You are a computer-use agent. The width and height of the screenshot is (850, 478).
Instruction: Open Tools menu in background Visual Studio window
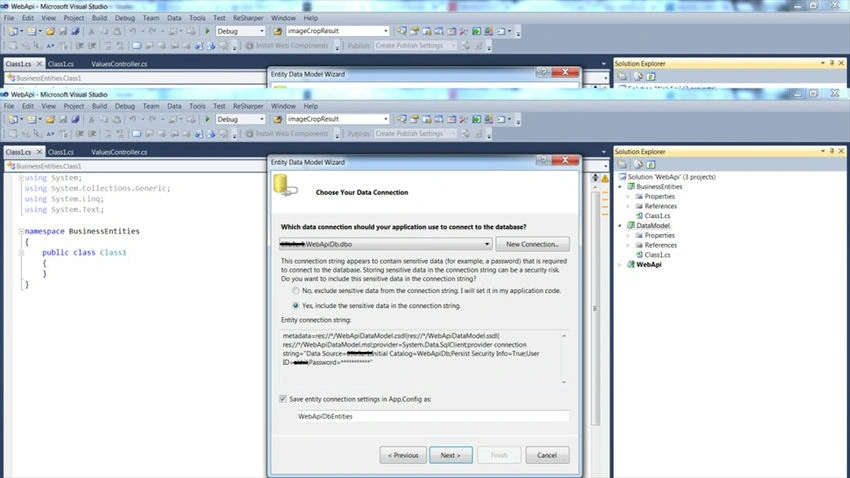197,18
